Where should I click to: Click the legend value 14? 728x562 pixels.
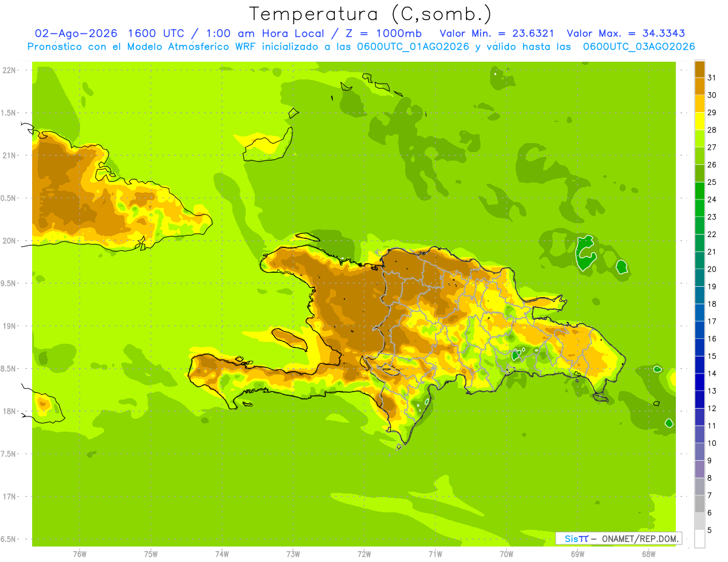pyautogui.click(x=713, y=373)
